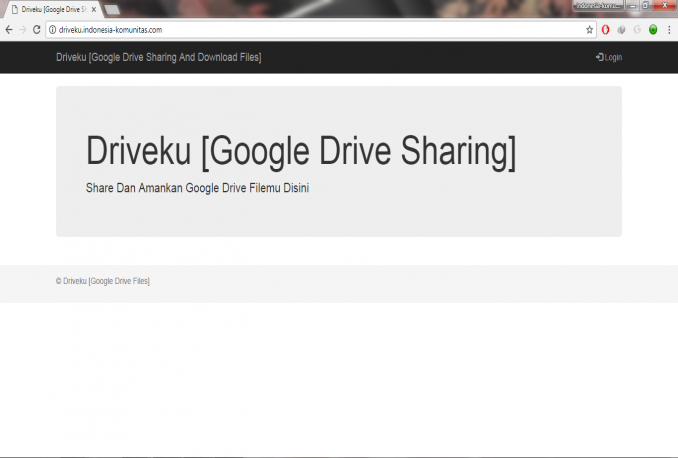
Task: Bookmark this page with the star icon
Action: click(x=589, y=30)
